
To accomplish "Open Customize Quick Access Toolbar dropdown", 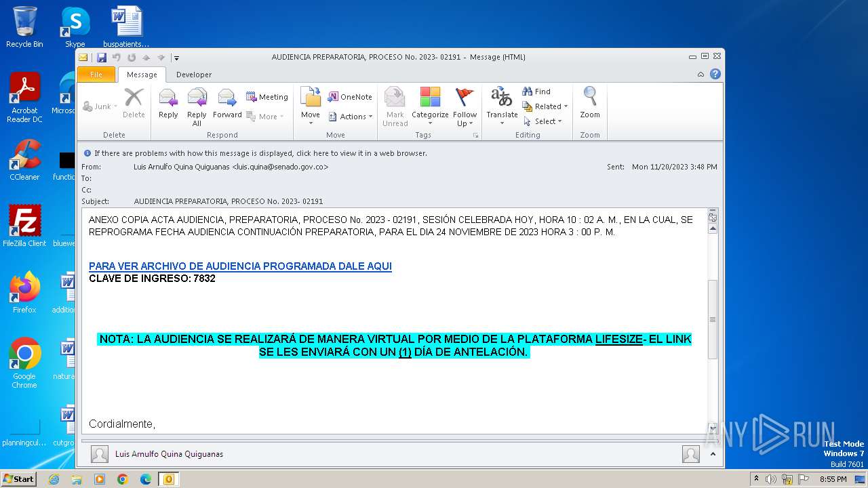I will tap(176, 58).
